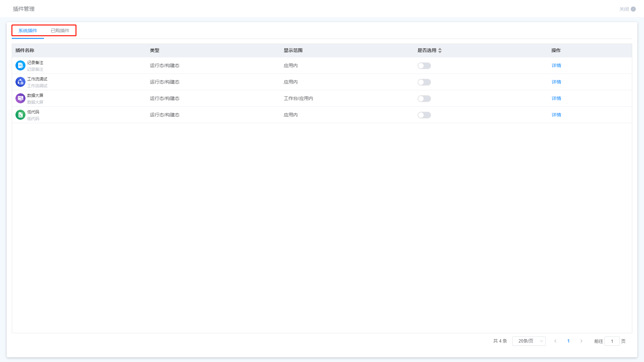Enable the 记录备注 plugin switch
Viewport: 644px width, 362px height.
(424, 66)
